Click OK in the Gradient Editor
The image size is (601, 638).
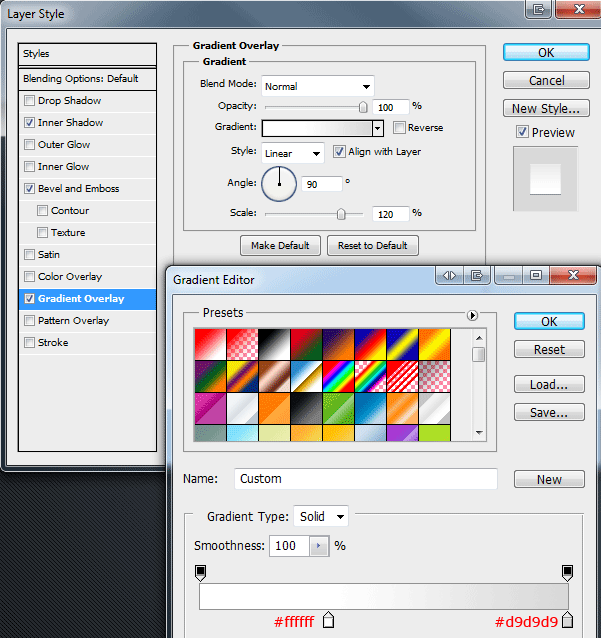point(549,321)
